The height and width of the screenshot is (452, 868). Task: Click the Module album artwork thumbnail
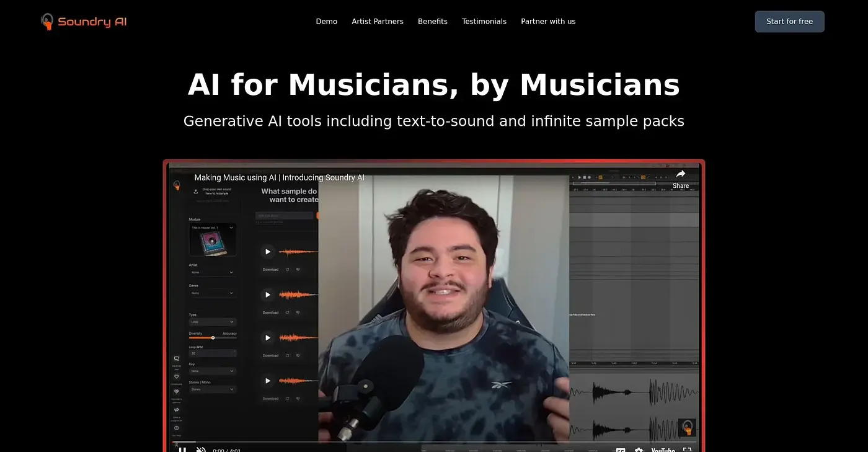(213, 244)
